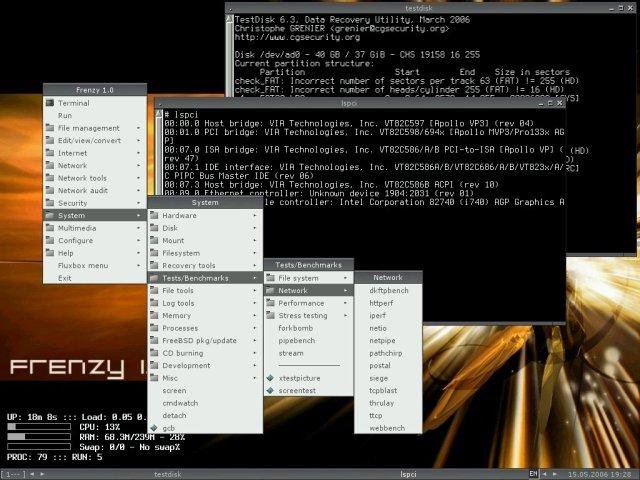Screen dimensions: 640x480
Task: Expand the Performance submenu arrow
Action: (x=346, y=302)
